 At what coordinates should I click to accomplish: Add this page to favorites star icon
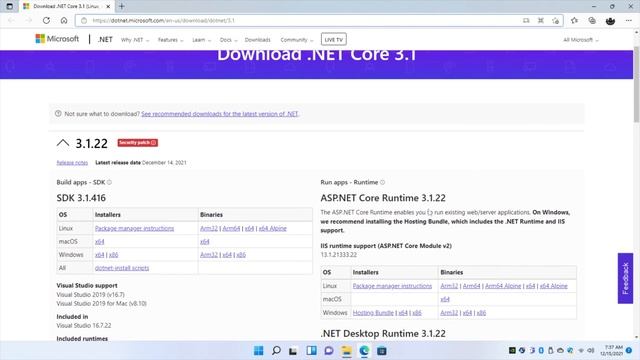point(556,20)
